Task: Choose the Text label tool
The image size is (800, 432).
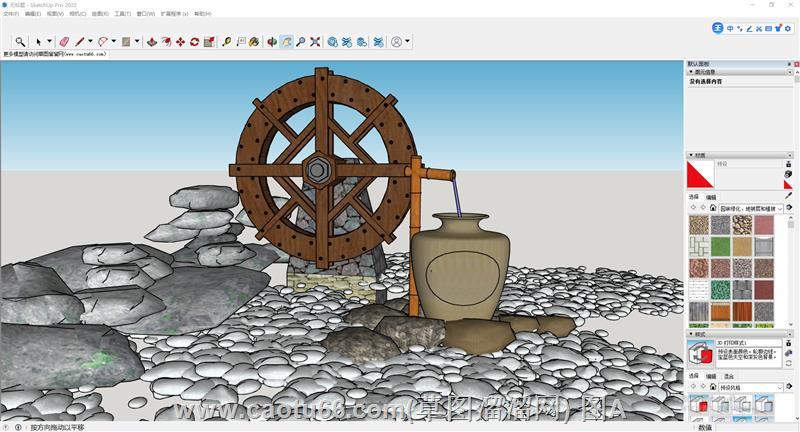Action: [x=241, y=42]
